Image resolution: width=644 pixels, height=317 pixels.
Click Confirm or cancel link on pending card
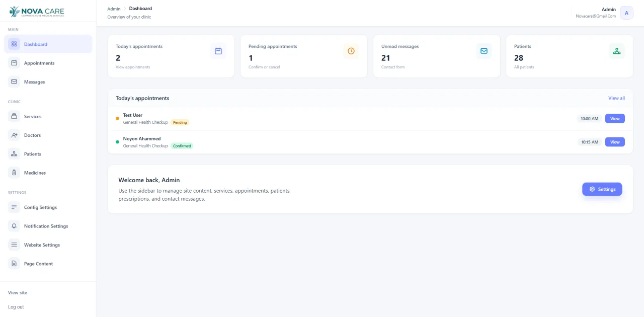264,67
